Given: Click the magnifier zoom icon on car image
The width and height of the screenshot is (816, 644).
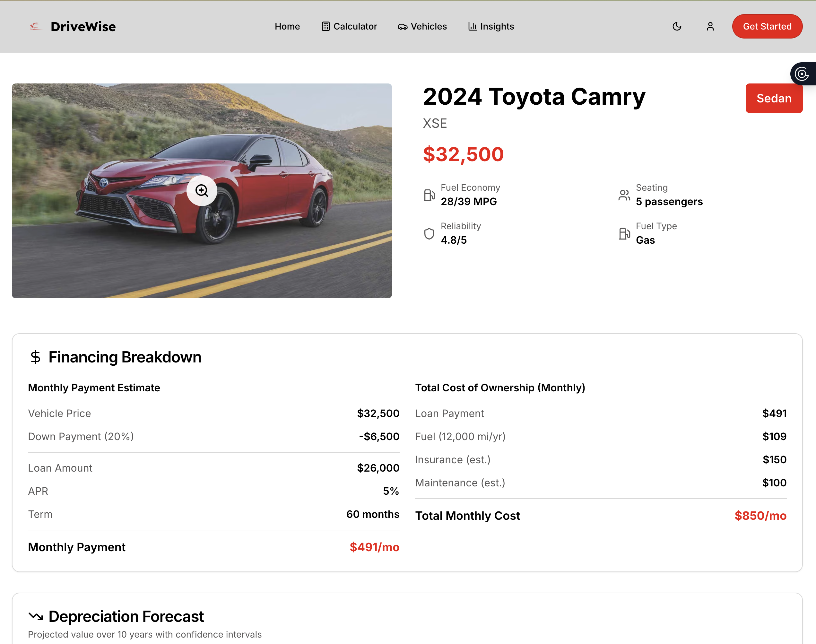Looking at the screenshot, I should (x=202, y=191).
